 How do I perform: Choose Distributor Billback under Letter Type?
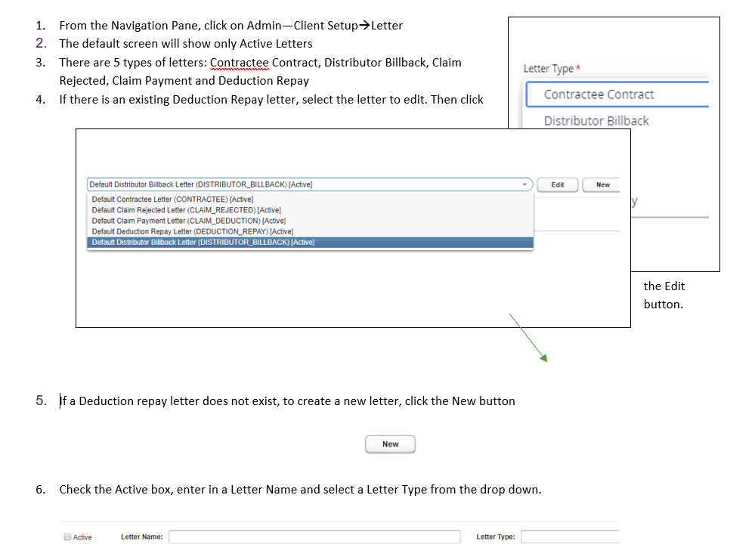[596, 121]
